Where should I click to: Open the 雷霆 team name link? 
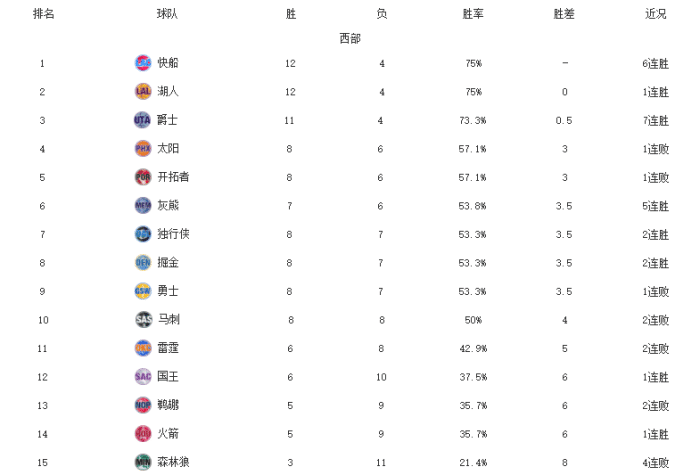coord(168,348)
